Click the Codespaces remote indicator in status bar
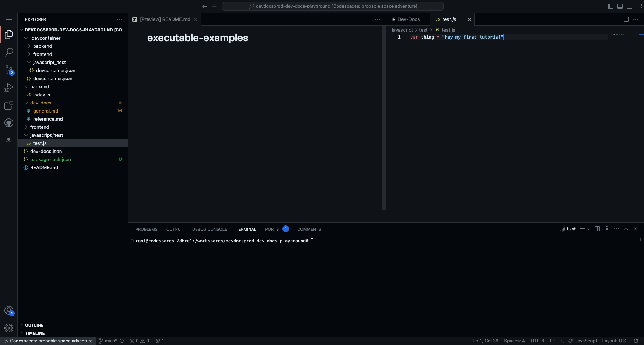The width and height of the screenshot is (644, 345). pos(48,341)
